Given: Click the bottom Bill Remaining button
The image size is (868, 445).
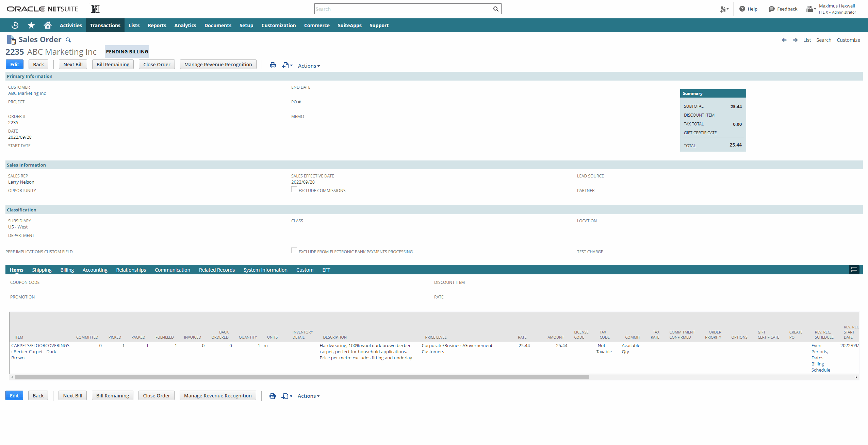Looking at the screenshot, I should (113, 395).
